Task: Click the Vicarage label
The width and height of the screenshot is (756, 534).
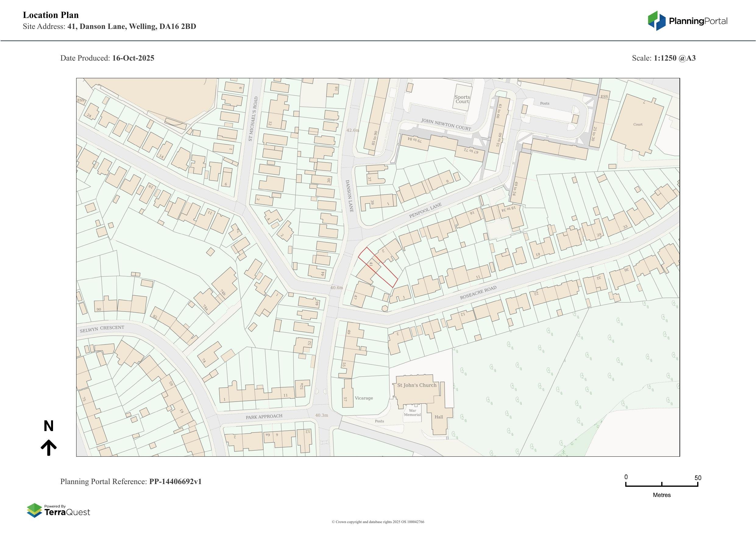Action: point(364,398)
